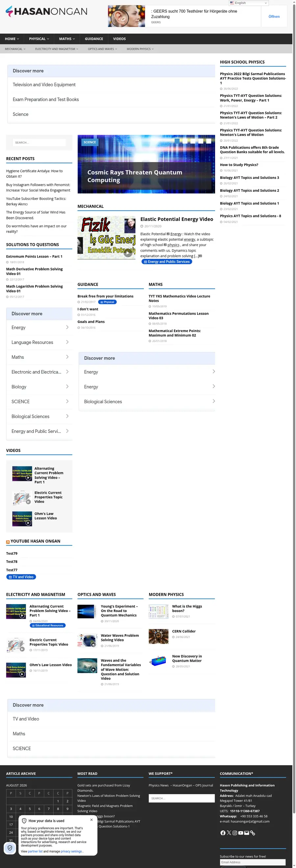The height and width of the screenshot is (868, 296).
Task: Expand the OPTICS AND WAVES submenu
Action: pos(103,49)
